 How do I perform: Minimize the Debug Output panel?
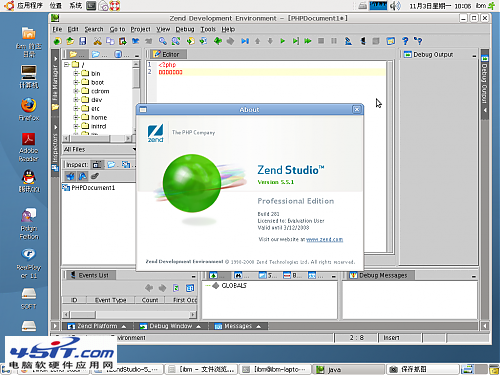[474, 55]
